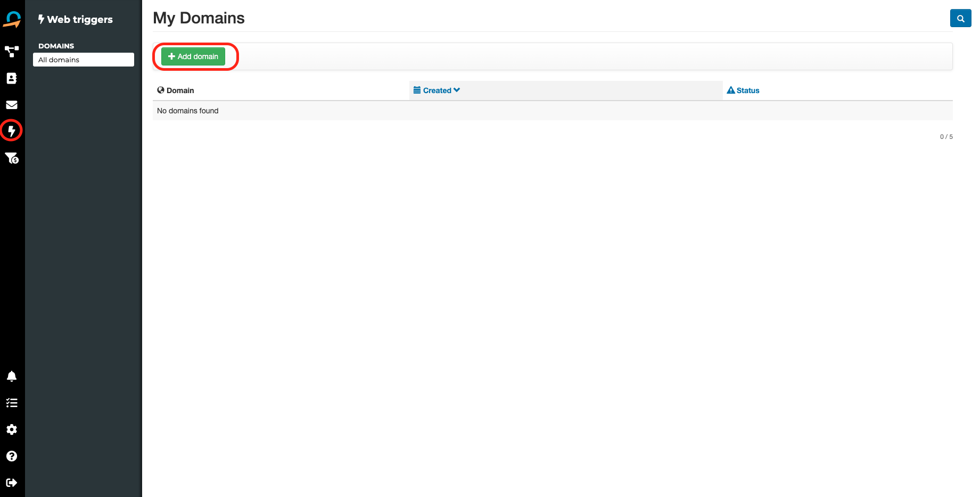
Task: Sort by the Status column header
Action: (743, 90)
